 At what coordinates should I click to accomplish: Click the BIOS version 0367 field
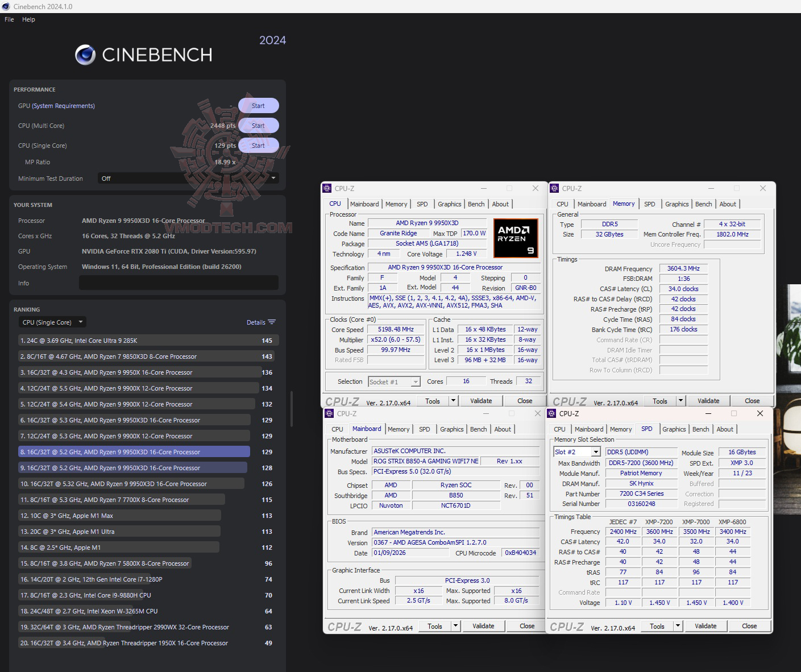tap(455, 542)
